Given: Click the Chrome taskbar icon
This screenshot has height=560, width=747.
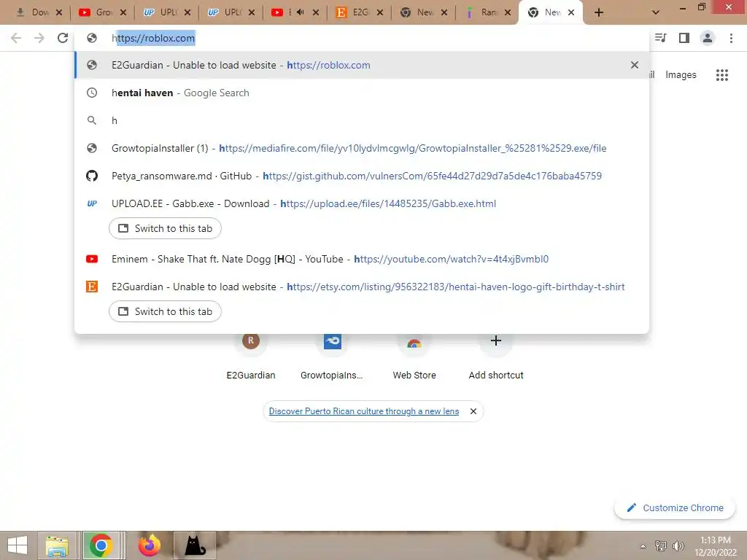Looking at the screenshot, I should (101, 545).
